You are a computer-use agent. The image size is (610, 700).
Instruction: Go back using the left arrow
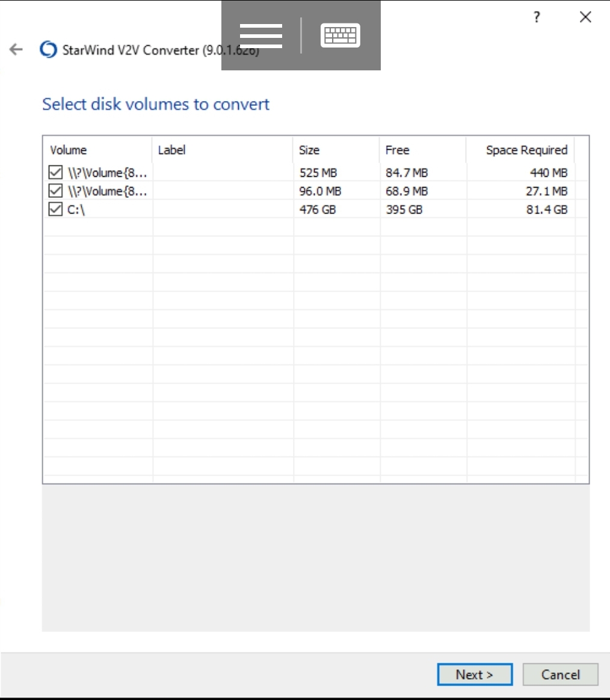pyautogui.click(x=16, y=49)
